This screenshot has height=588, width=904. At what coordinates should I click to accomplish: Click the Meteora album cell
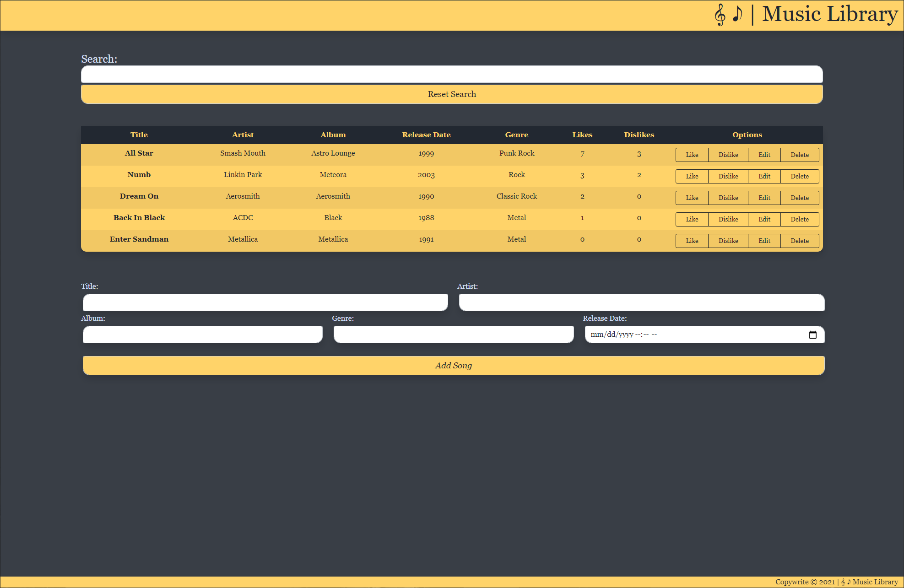click(333, 175)
